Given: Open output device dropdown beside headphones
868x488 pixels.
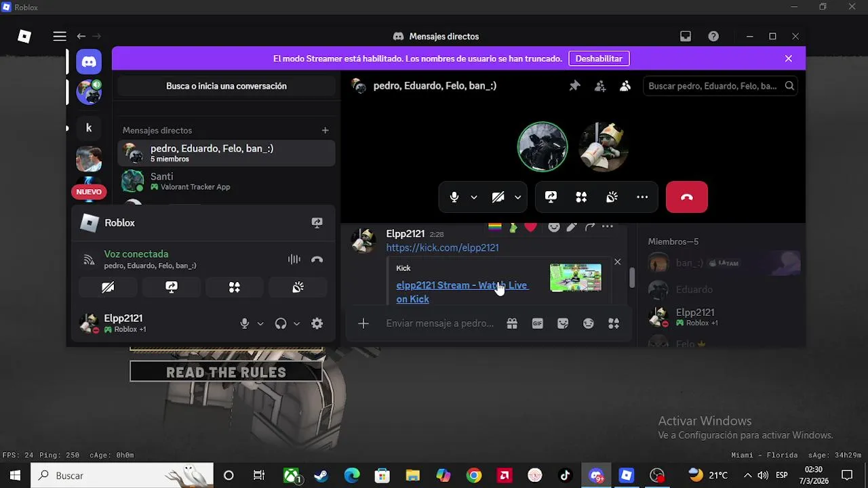Looking at the screenshot, I should (296, 324).
